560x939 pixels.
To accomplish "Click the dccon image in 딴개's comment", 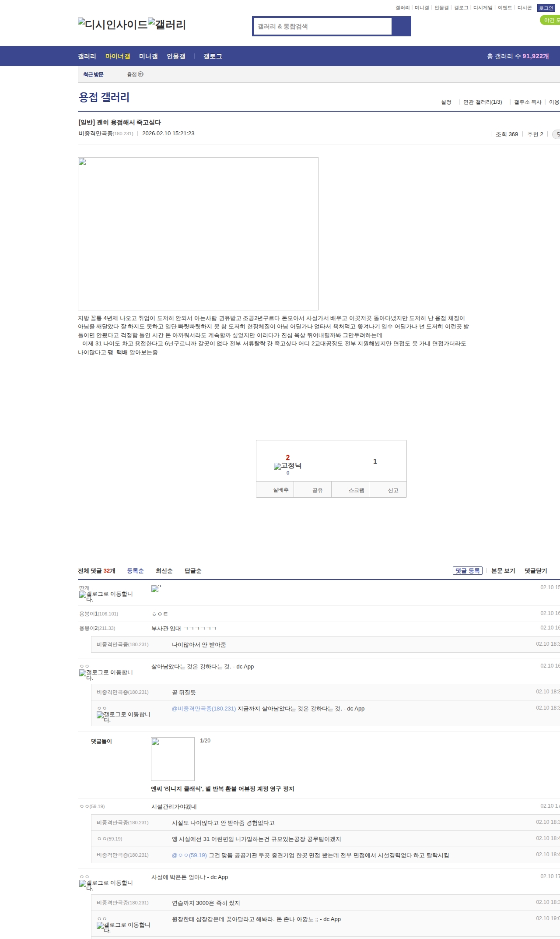I will [x=156, y=588].
